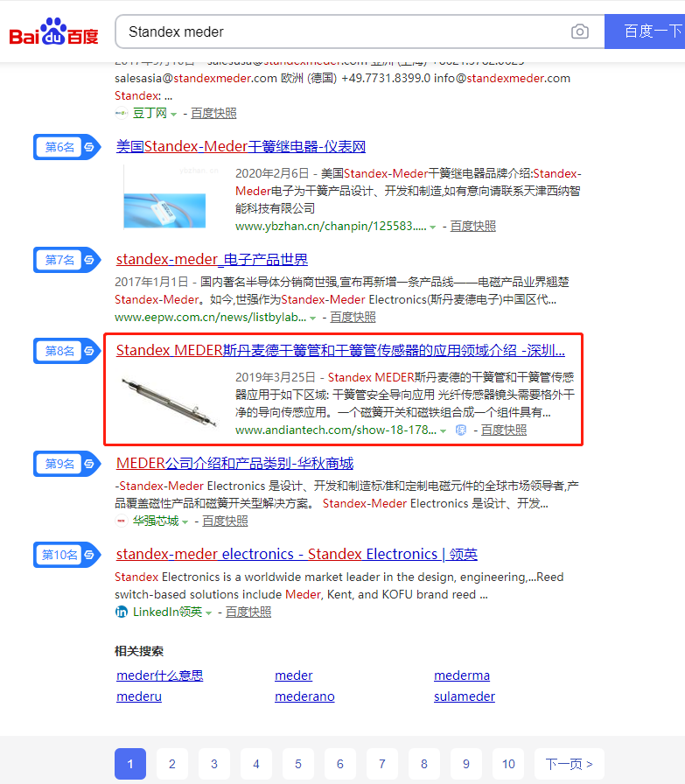Search related term sulameder
The image size is (685, 784).
465,696
